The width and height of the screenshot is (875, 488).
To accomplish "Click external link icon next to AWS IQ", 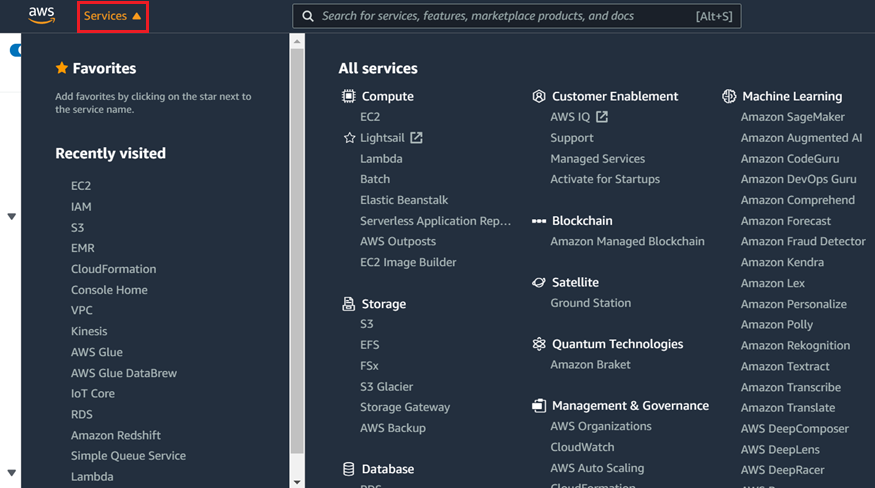I will [602, 117].
